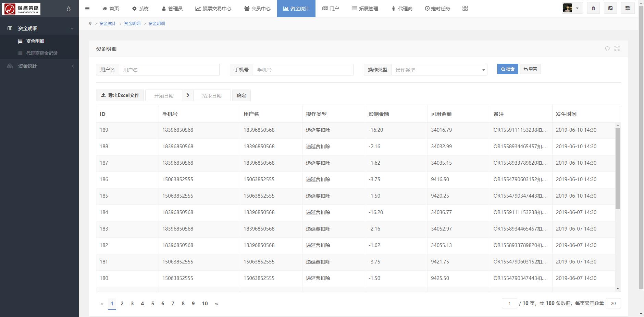Focus the 用户名 input field

point(169,70)
